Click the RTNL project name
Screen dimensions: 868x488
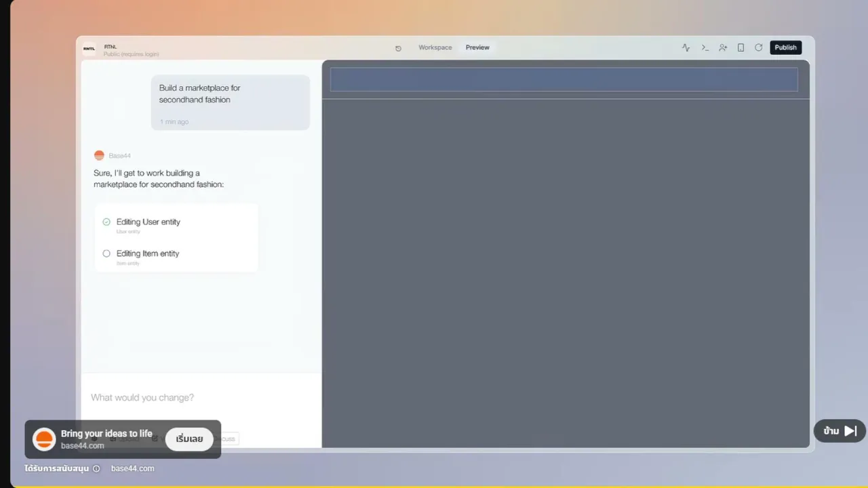[x=111, y=47]
